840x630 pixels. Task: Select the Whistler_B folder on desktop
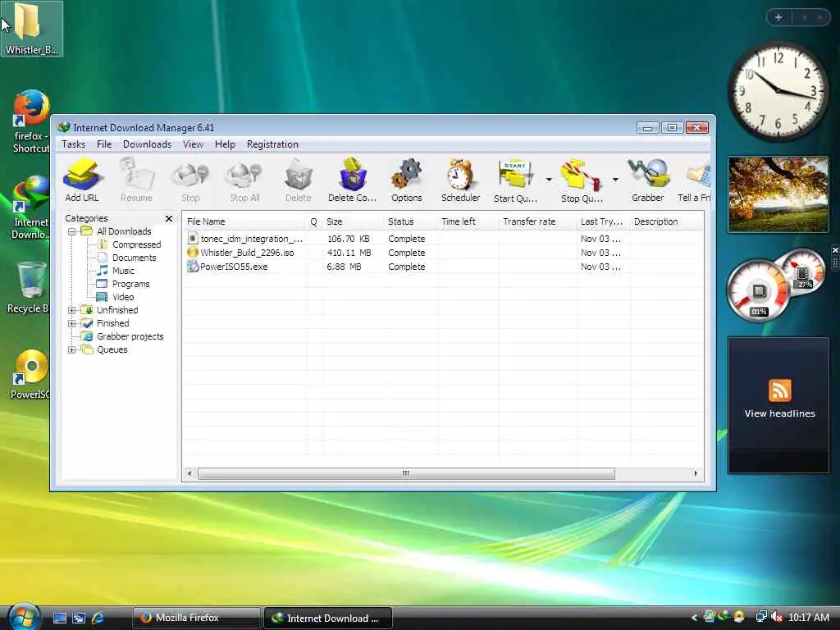tap(32, 29)
